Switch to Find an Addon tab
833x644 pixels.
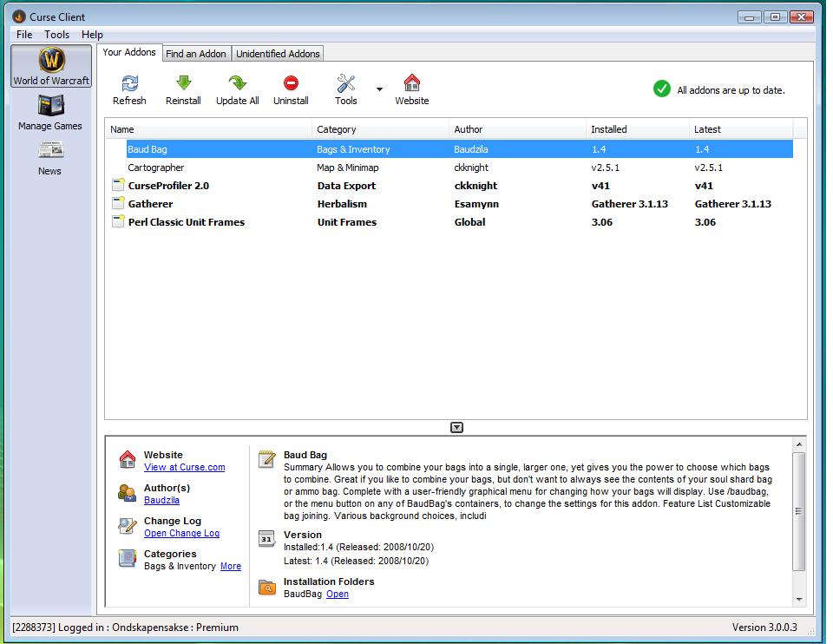click(x=196, y=54)
